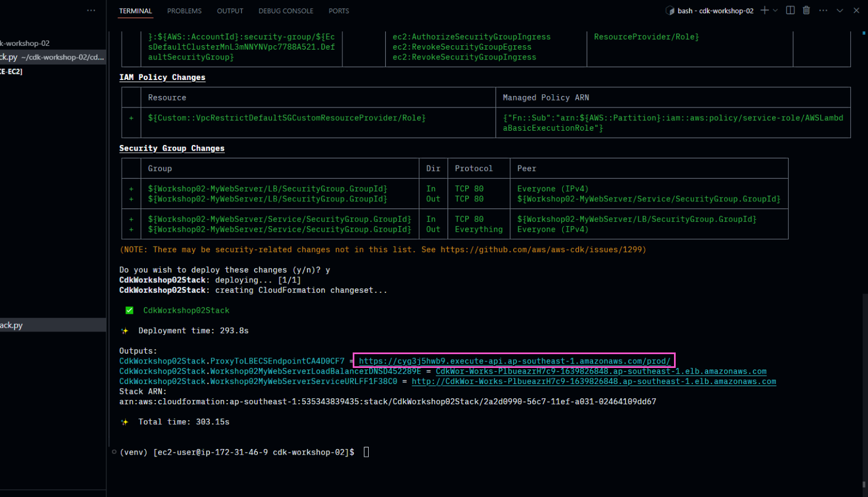Select the ck.py file in cdk-workshop-02
The image size is (868, 497).
(x=52, y=57)
